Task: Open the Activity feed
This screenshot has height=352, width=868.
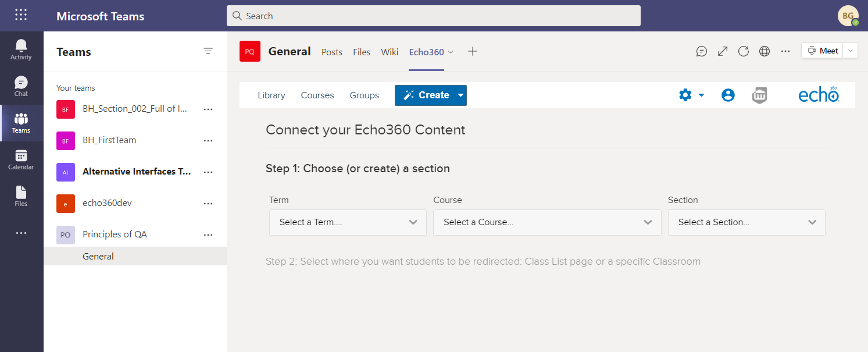Action: click(21, 49)
